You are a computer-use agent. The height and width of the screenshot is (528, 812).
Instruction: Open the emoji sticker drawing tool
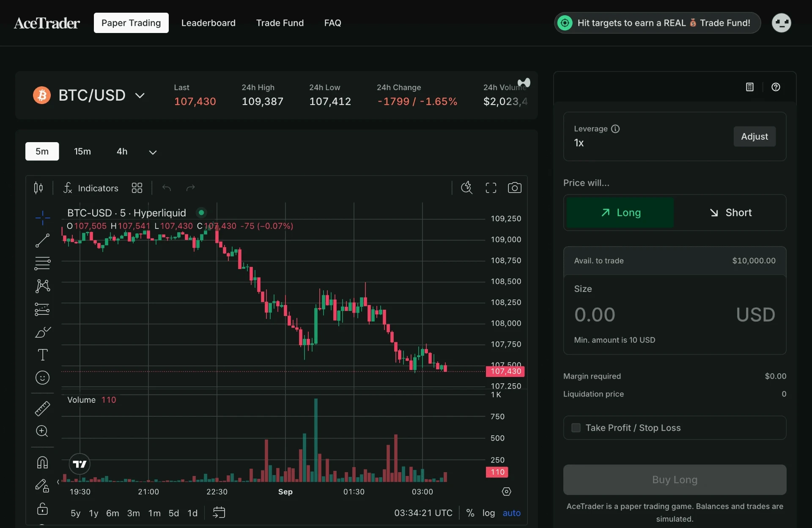(42, 378)
